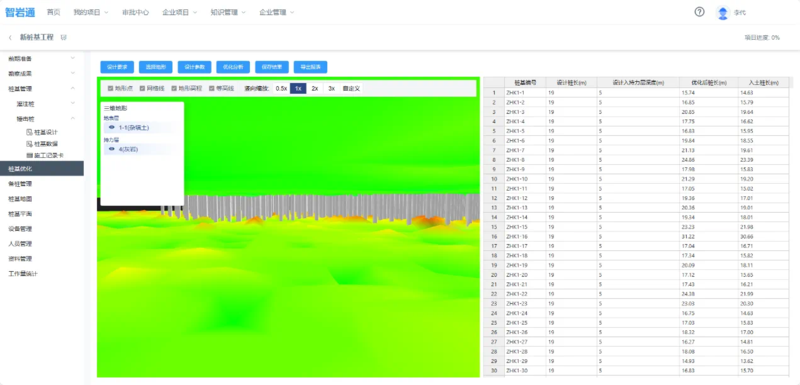Image resolution: width=800 pixels, height=385 pixels.
Task: Expand the 我的项目 dropdown menu
Action: (x=91, y=12)
